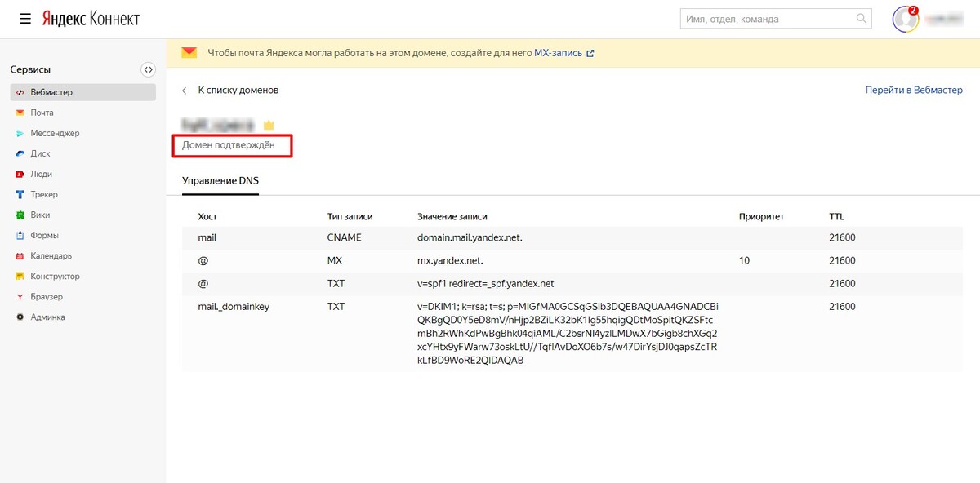980x483 pixels.
Task: Click the search magnifier icon
Action: (x=861, y=19)
